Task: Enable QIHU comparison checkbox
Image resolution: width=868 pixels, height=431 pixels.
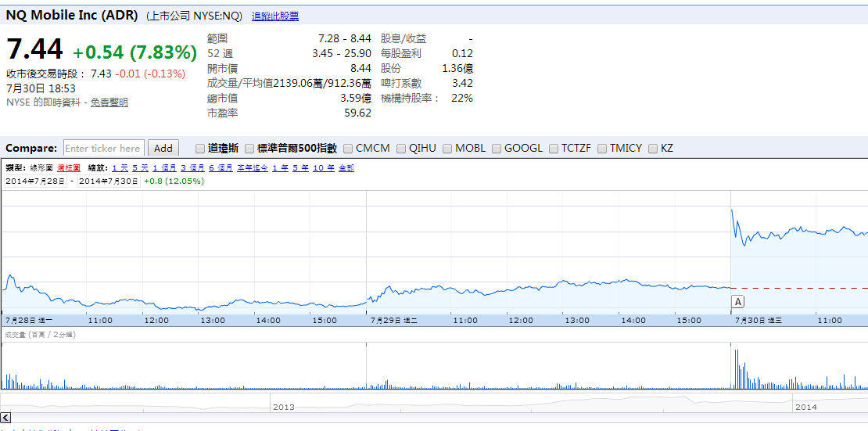Action: click(401, 149)
